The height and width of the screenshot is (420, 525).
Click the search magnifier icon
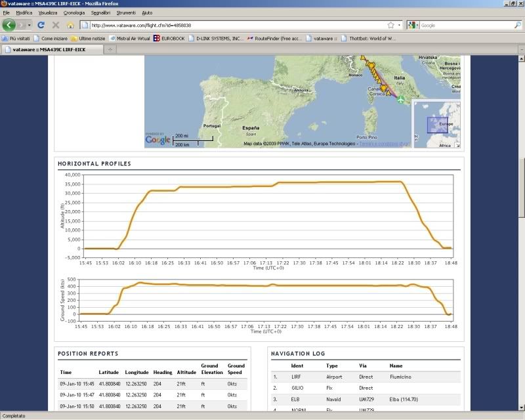(x=518, y=25)
